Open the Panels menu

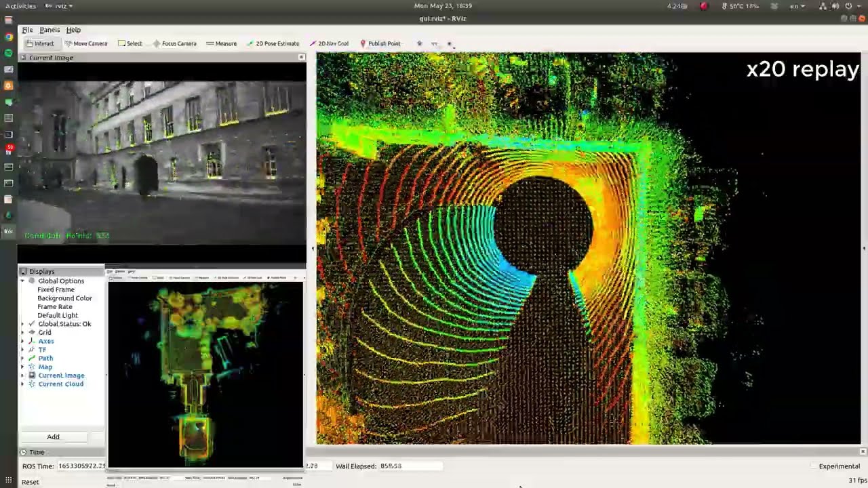point(50,30)
